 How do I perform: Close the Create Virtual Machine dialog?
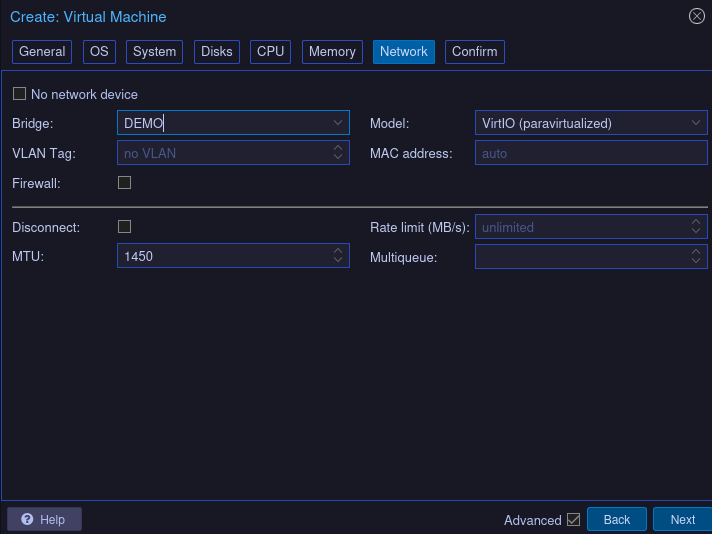697,16
